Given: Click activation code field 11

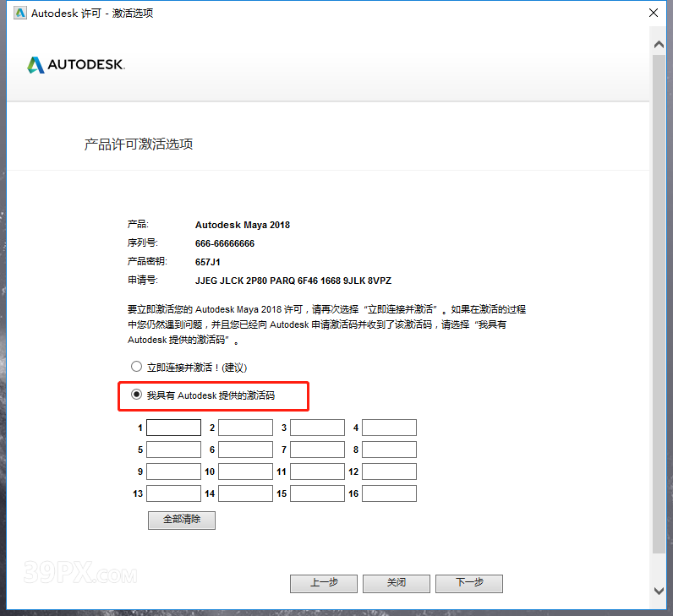Looking at the screenshot, I should 318,472.
